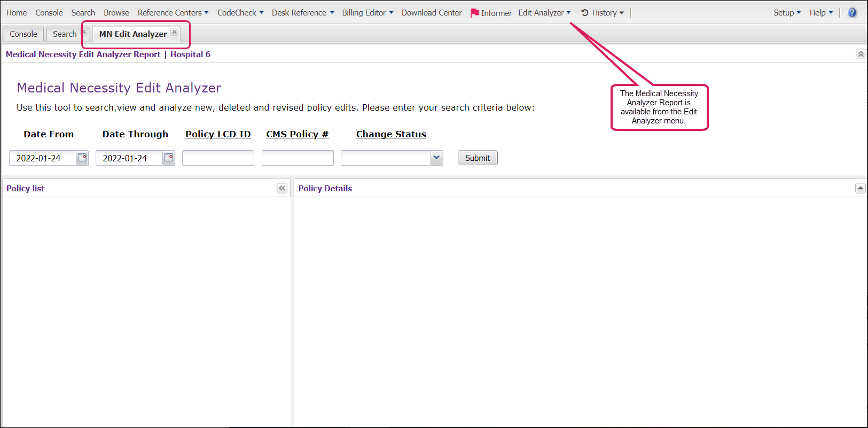The height and width of the screenshot is (428, 868).
Task: Collapse the Policy list panel
Action: point(282,188)
